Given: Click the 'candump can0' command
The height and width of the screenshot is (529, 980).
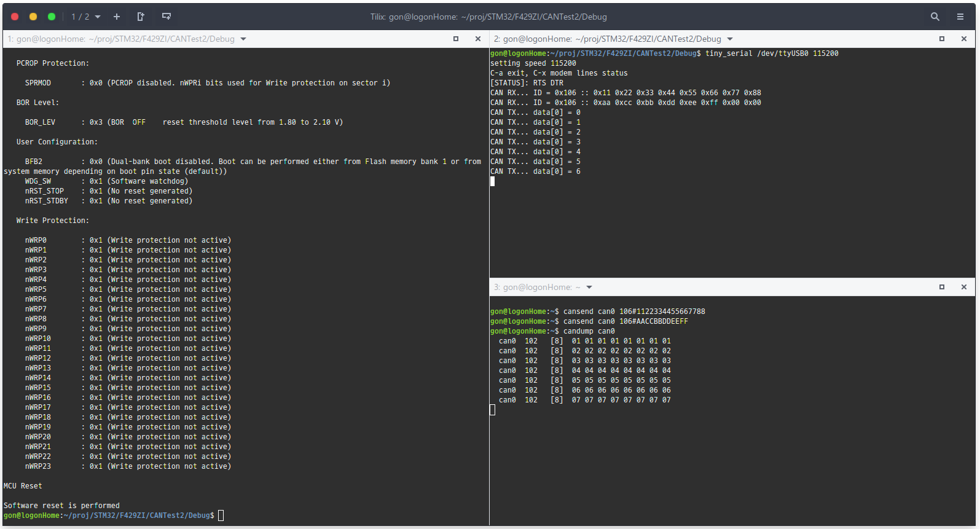Looking at the screenshot, I should click(x=589, y=331).
